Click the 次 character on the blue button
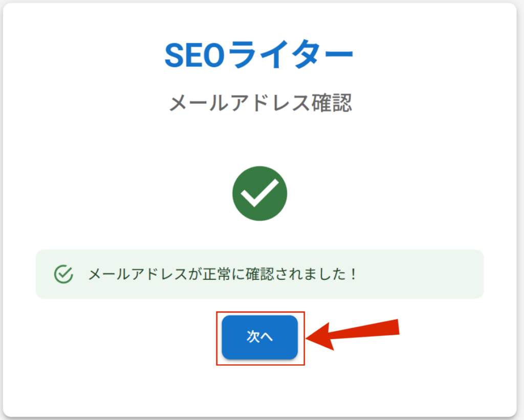Viewport: 524px width, 420px height. pos(253,337)
